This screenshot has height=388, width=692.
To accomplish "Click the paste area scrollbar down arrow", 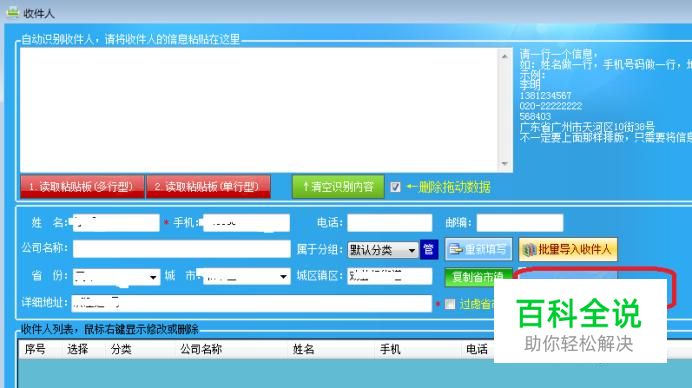I will (x=504, y=164).
